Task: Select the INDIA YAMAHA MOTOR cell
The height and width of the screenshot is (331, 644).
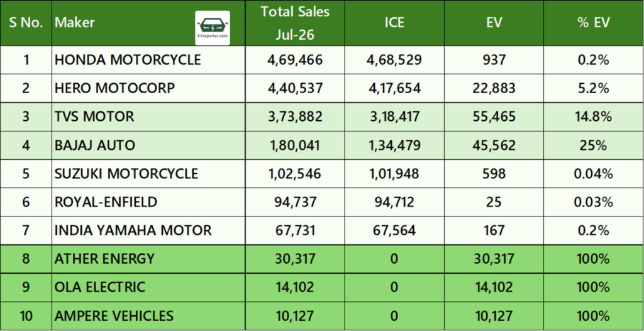Action: coord(148,230)
